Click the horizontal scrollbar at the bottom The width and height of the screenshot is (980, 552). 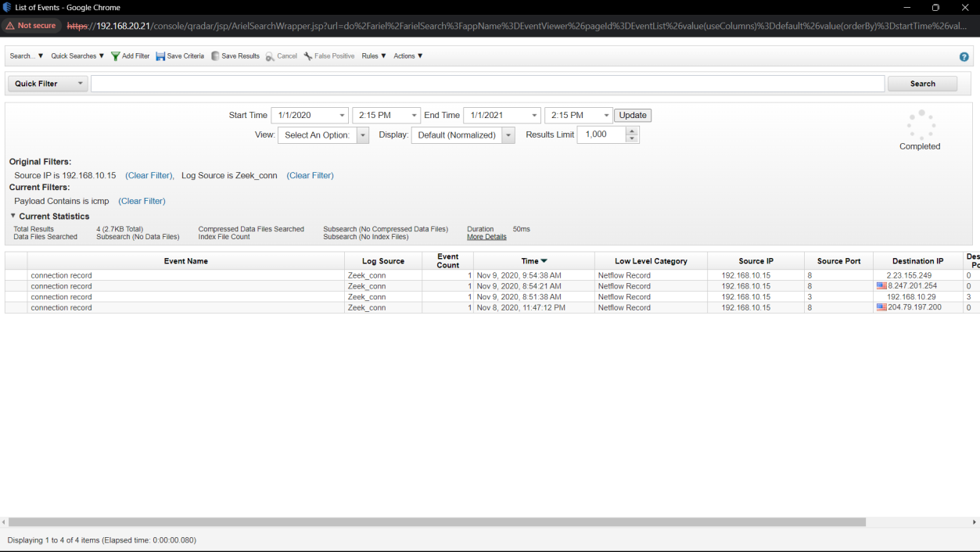click(436, 522)
